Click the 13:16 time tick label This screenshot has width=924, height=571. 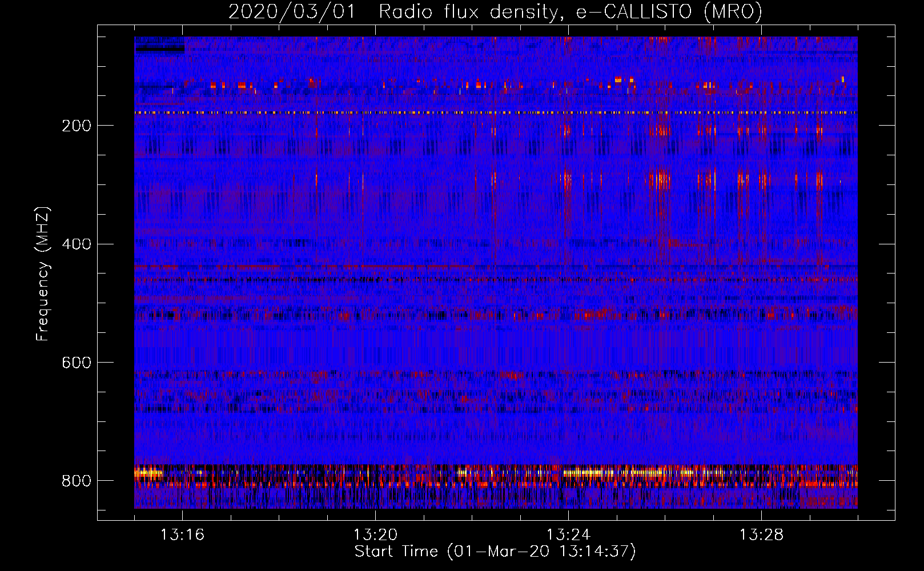pos(182,535)
